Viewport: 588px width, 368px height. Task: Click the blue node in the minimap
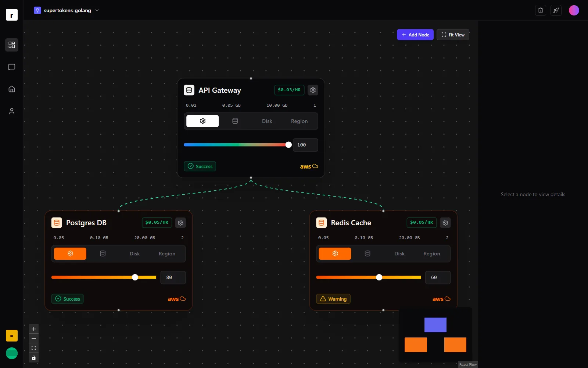(435, 325)
